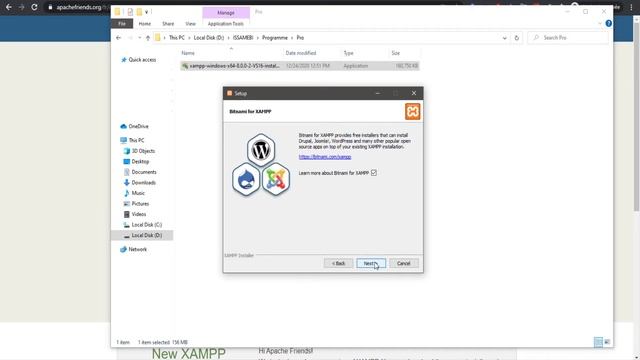
Task: Switch to large icons view in the status bar
Action: click(607, 342)
